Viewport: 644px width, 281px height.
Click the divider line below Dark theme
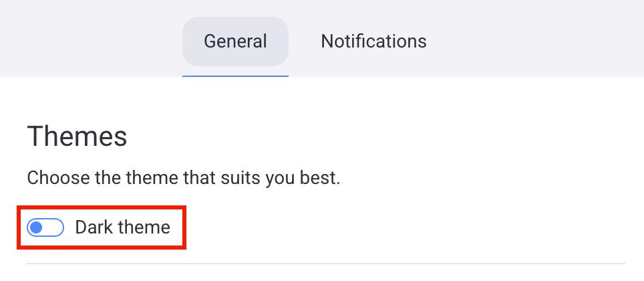[326, 264]
